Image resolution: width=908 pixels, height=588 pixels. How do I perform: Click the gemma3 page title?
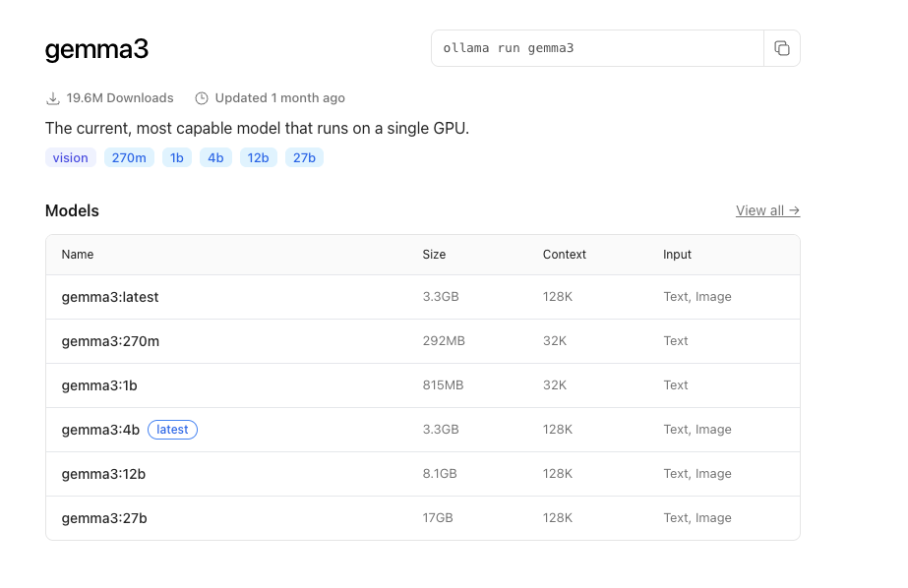pos(96,49)
